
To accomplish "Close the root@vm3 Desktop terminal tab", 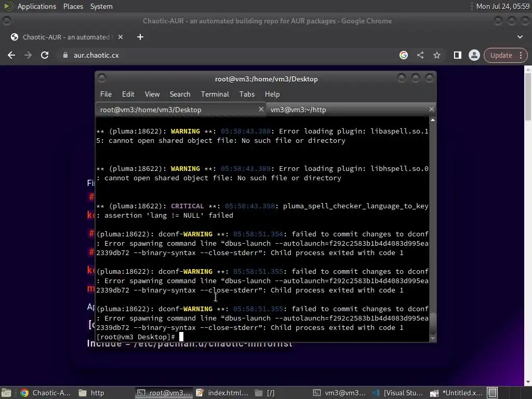I will 261,109.
